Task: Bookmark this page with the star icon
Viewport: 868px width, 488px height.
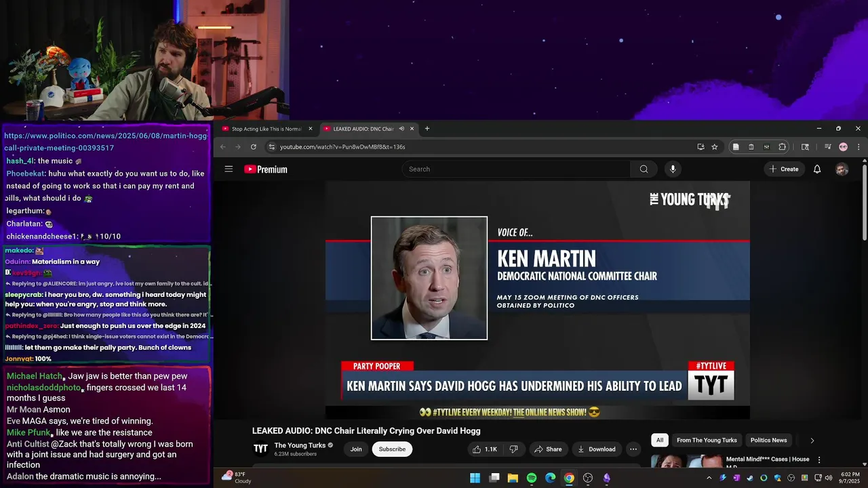Action: (714, 146)
